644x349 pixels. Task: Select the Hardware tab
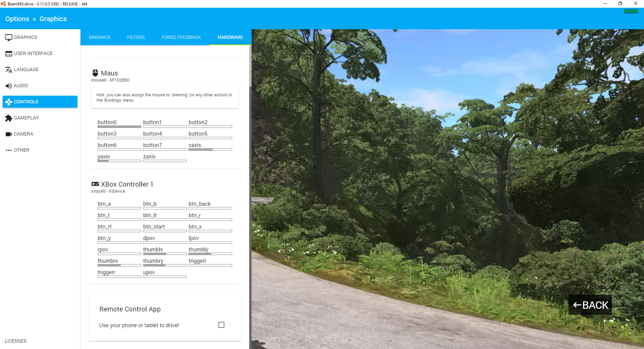click(x=230, y=37)
